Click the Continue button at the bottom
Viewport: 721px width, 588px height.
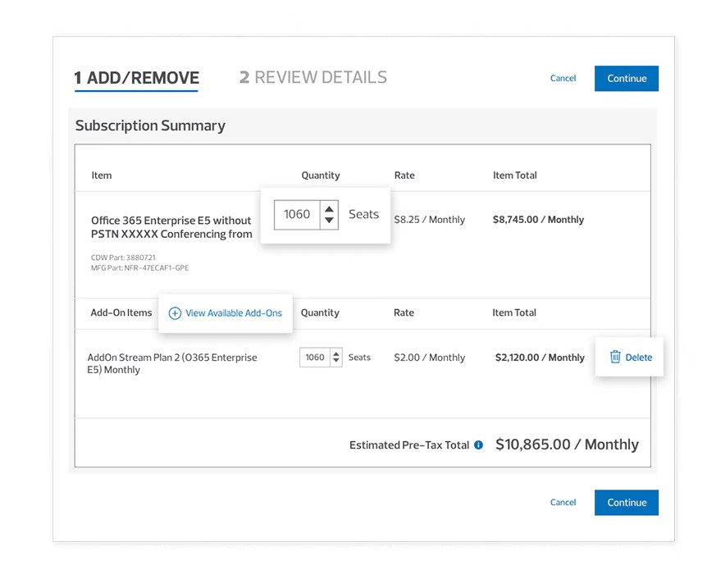click(x=626, y=502)
